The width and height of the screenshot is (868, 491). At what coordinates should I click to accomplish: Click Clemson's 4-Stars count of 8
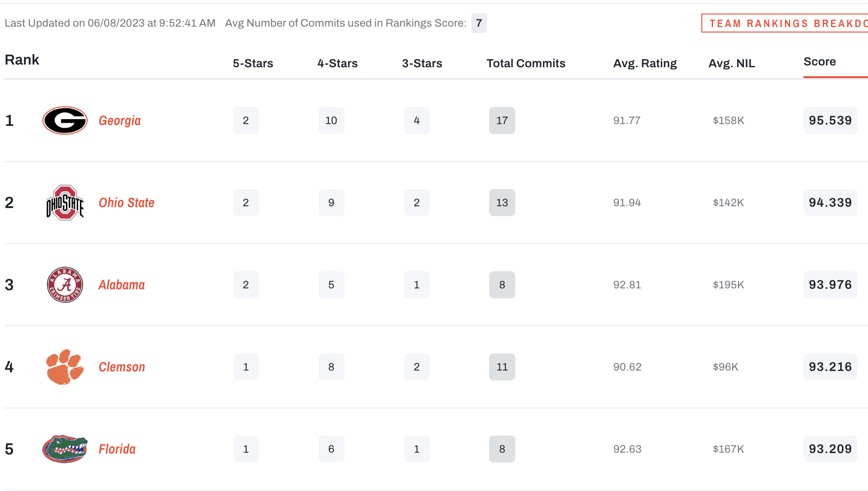click(331, 367)
